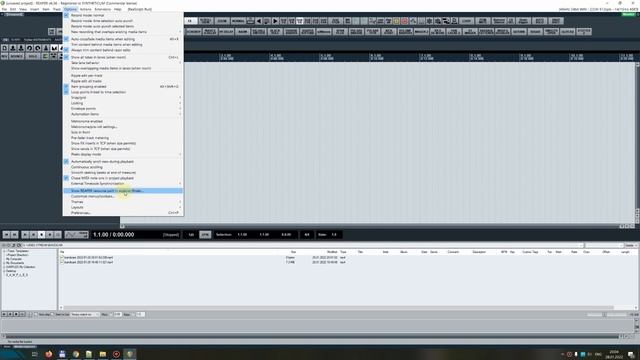This screenshot has height=360, width=640.
Task: Enable Ripple edit all tracks
Action: point(123,81)
